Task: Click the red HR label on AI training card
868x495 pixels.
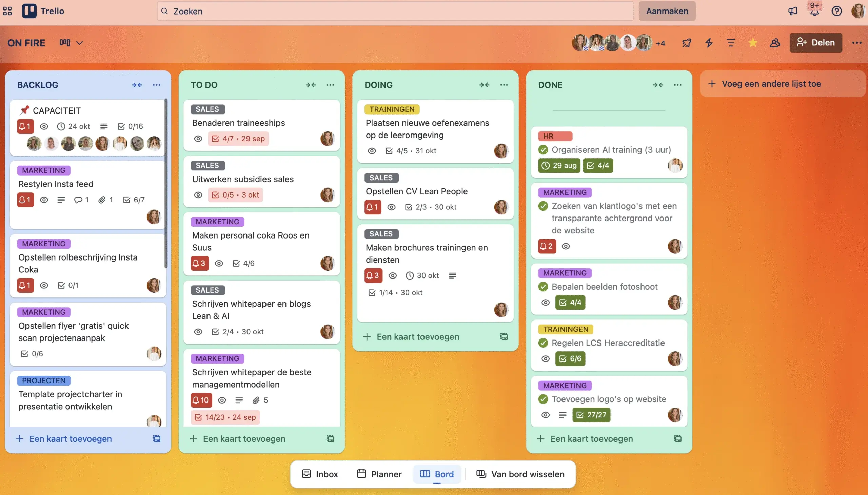Action: click(x=555, y=136)
